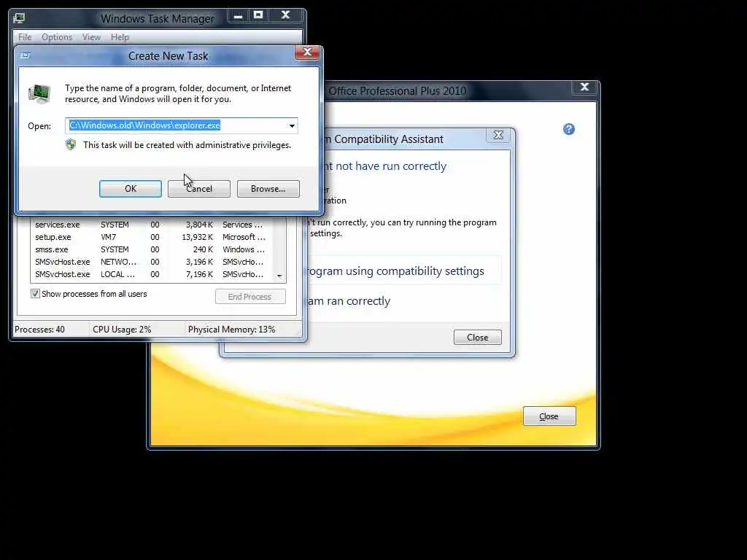
Task: Open the Help menu
Action: pyautogui.click(x=120, y=37)
